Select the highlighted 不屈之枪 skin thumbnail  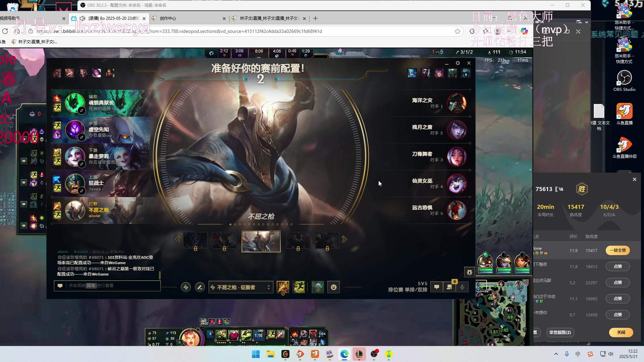[x=261, y=241]
